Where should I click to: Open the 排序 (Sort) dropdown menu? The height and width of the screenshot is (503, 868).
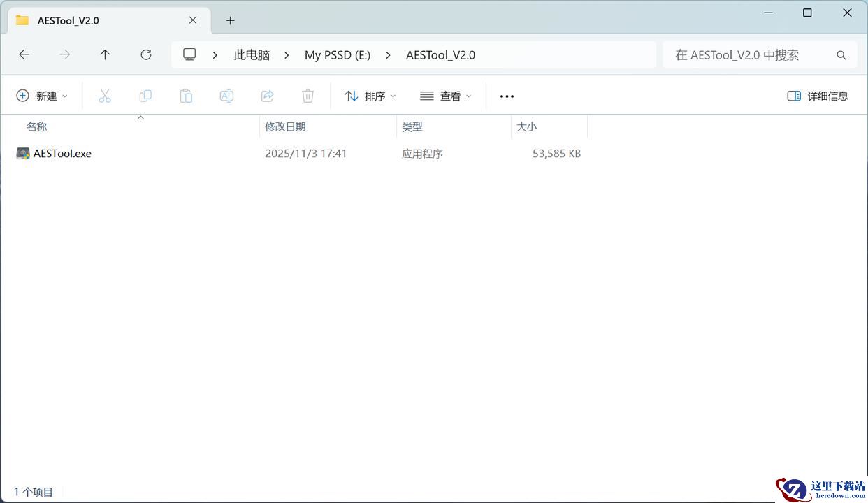tap(370, 96)
